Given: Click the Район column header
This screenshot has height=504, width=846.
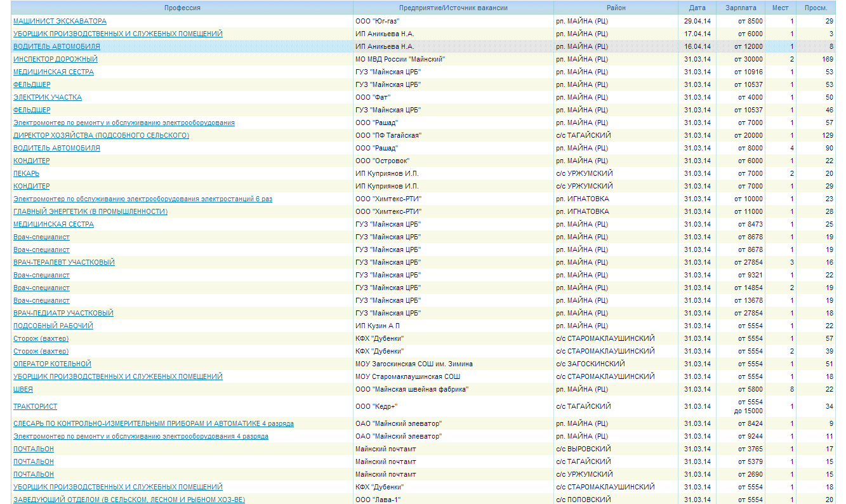Looking at the screenshot, I should 616,8.
